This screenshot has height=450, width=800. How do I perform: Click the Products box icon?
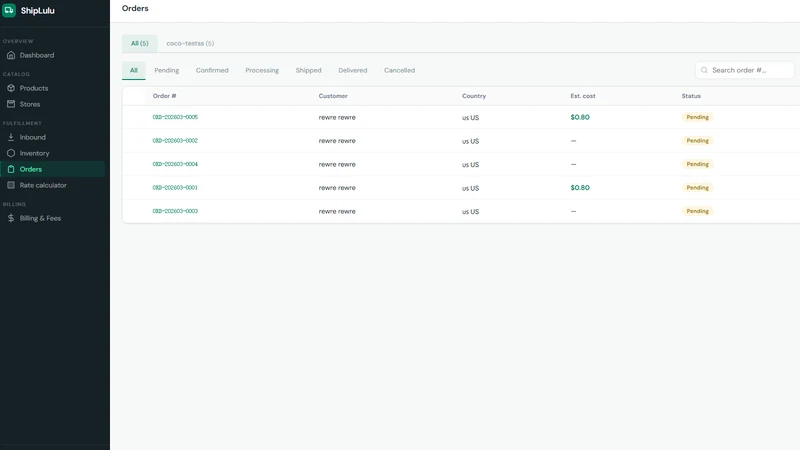pyautogui.click(x=11, y=88)
